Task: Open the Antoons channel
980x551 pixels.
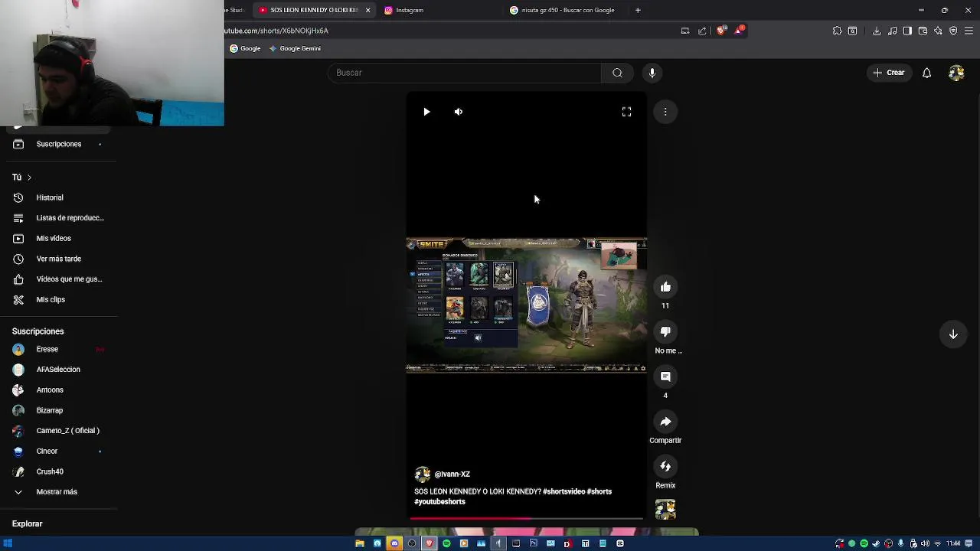Action: pos(58,390)
